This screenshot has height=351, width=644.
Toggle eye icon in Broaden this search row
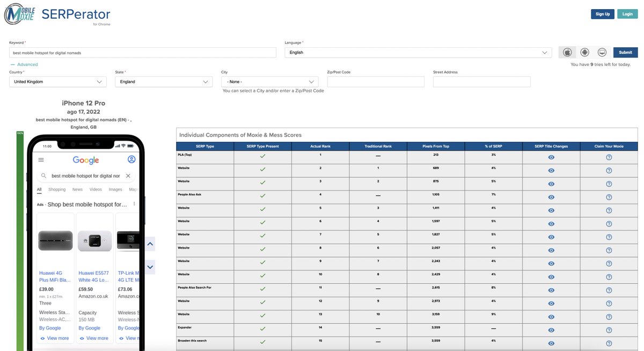551,343
